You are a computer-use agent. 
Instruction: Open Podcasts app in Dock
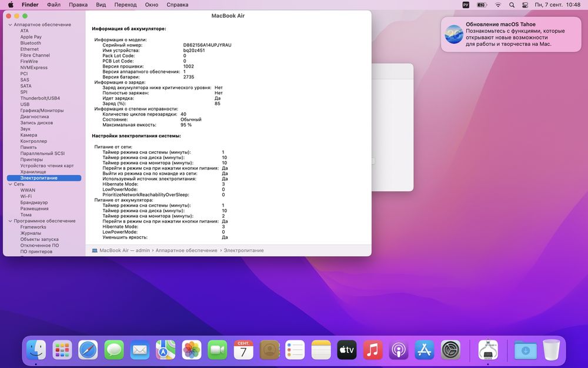pyautogui.click(x=399, y=350)
